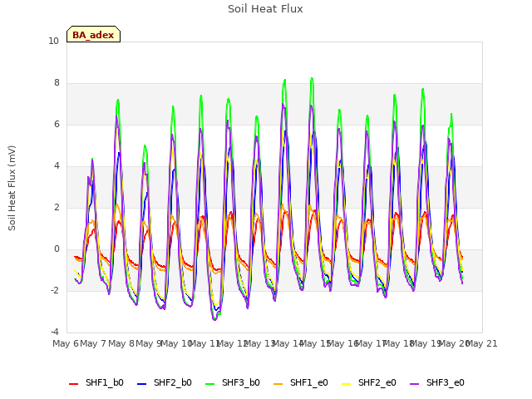Click the highest green peak near May 15
Screen dimensions: 532x399
(x=312, y=78)
